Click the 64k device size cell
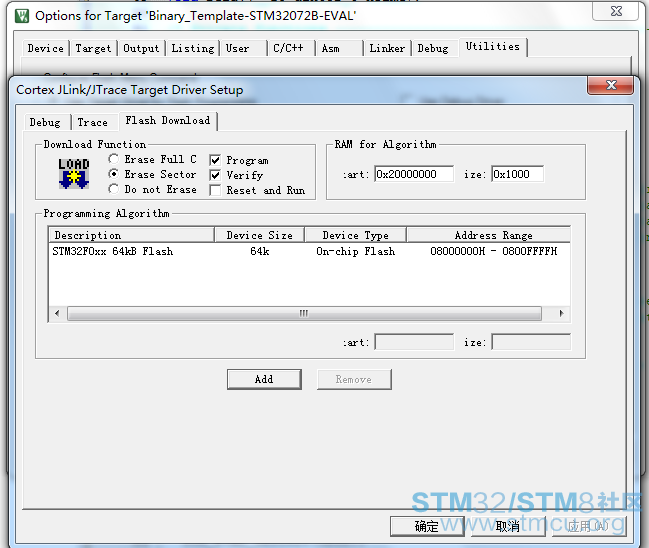Viewport: 649px width, 548px height. pyautogui.click(x=260, y=251)
